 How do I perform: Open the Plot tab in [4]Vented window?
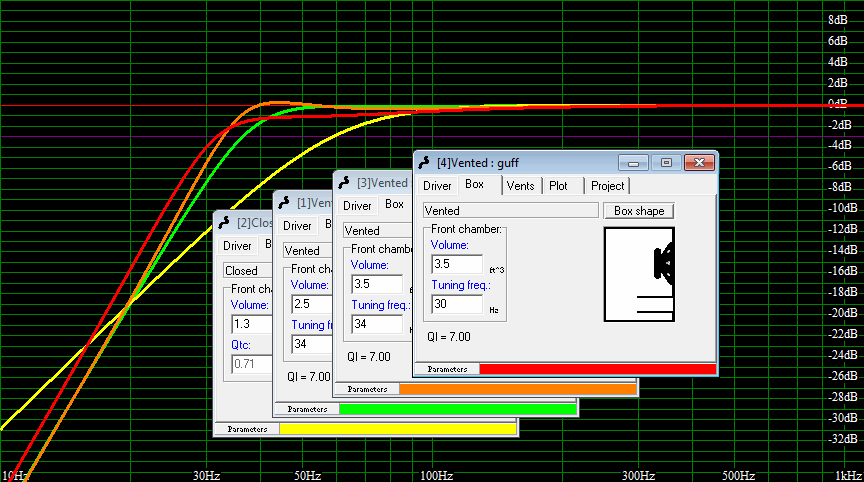pyautogui.click(x=558, y=186)
